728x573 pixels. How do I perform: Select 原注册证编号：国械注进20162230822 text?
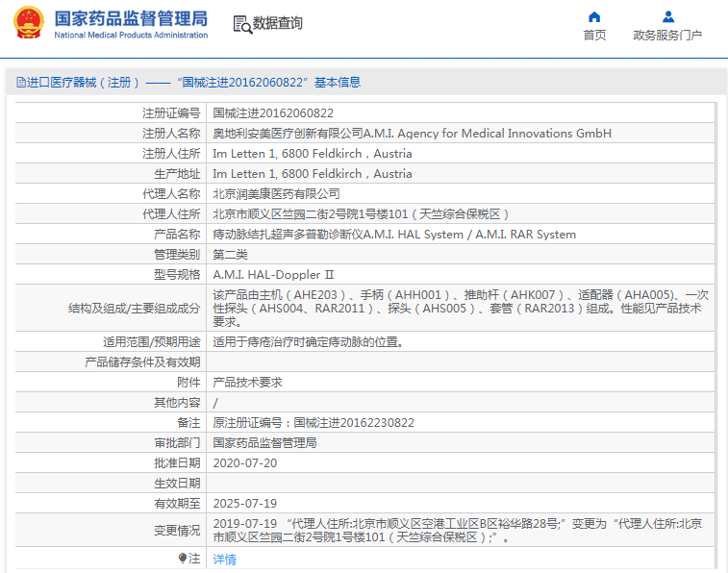314,423
